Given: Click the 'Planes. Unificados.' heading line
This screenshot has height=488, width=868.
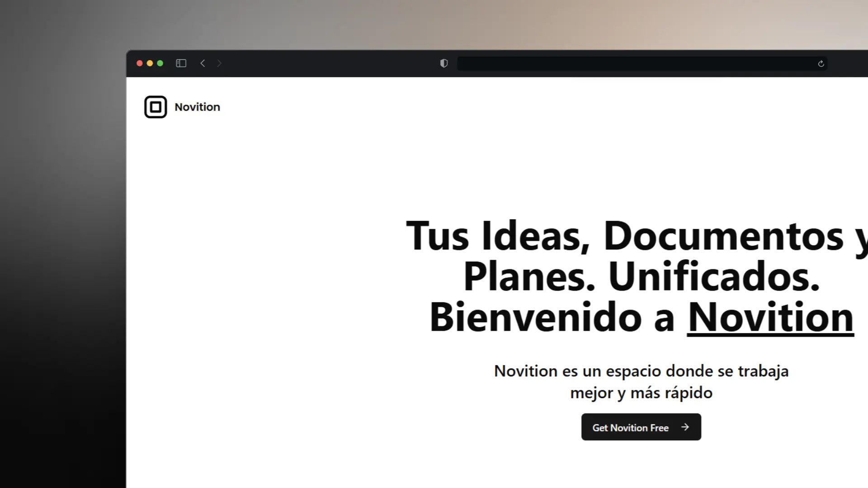Looking at the screenshot, I should click(641, 277).
